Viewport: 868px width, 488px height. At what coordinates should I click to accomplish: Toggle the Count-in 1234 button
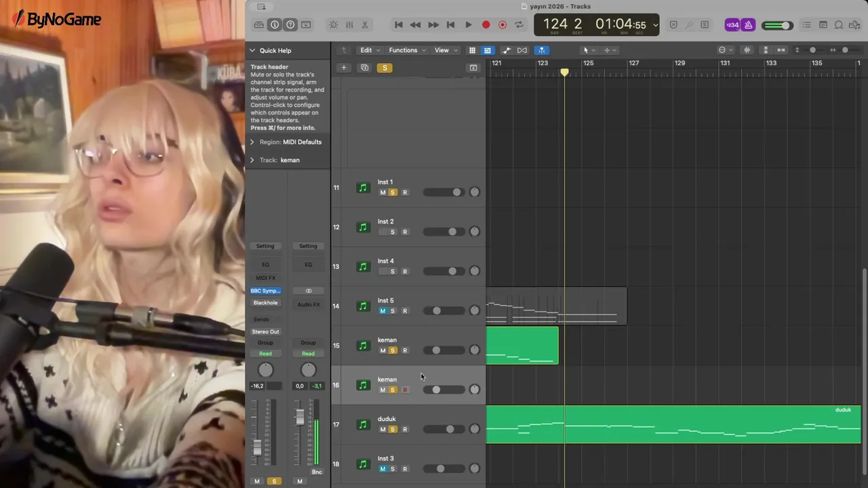click(x=732, y=24)
